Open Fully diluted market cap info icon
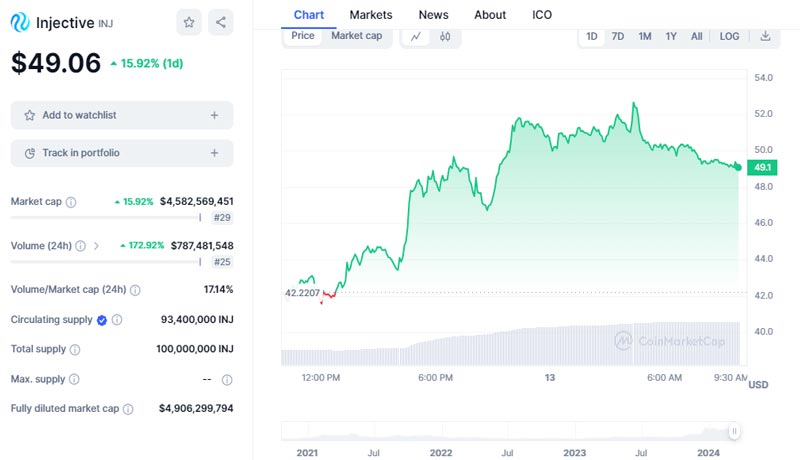This screenshot has height=460, width=800. point(128,409)
